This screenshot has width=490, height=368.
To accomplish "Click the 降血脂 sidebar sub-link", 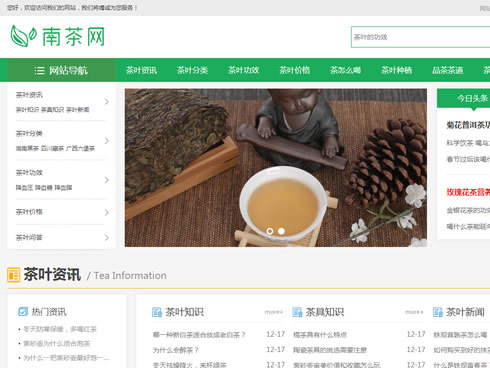I will tap(63, 188).
